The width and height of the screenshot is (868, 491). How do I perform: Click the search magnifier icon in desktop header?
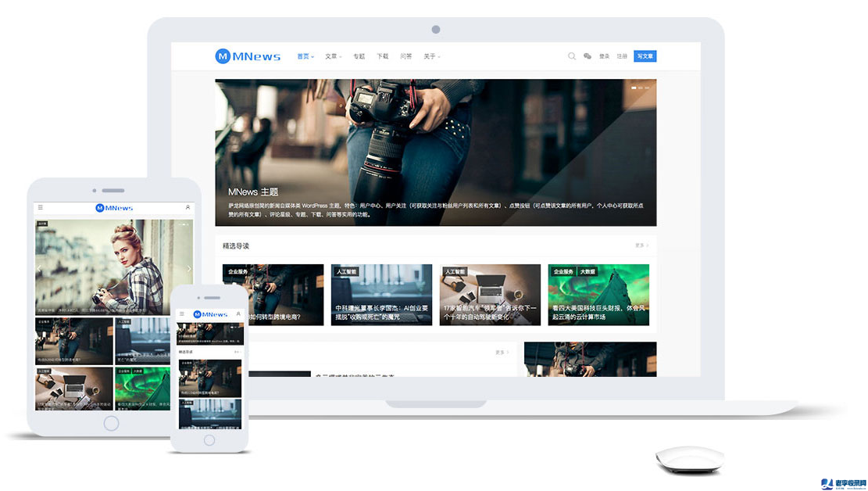571,56
